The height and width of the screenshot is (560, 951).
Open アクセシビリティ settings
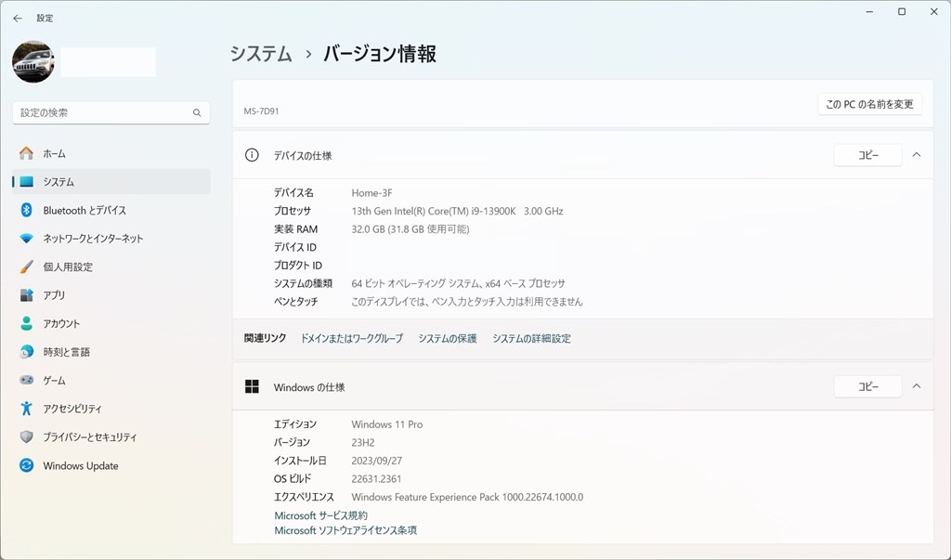[x=111, y=409]
